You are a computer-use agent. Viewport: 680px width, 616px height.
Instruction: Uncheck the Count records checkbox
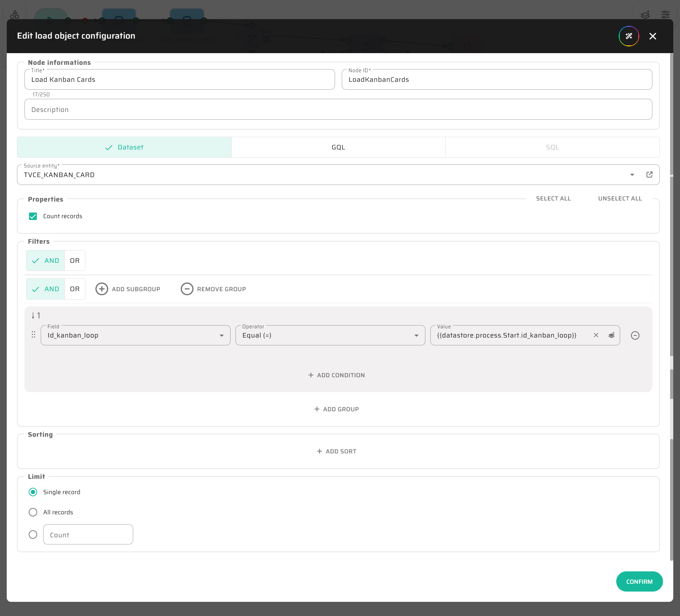click(33, 216)
